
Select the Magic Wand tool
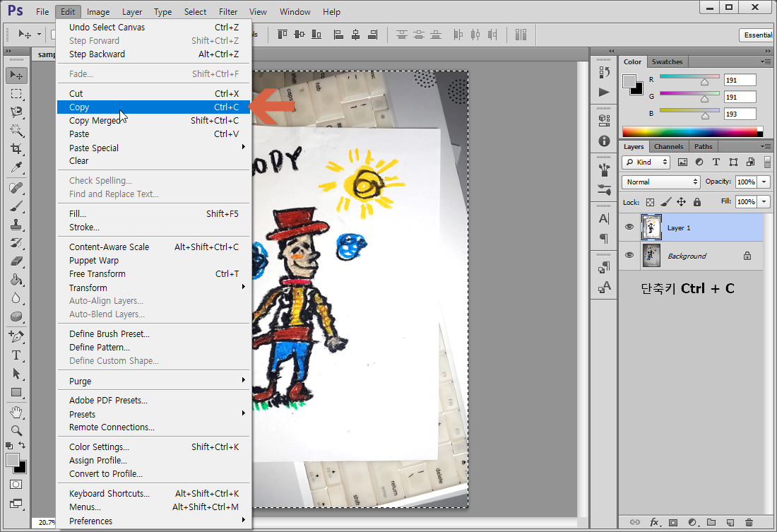pyautogui.click(x=16, y=131)
